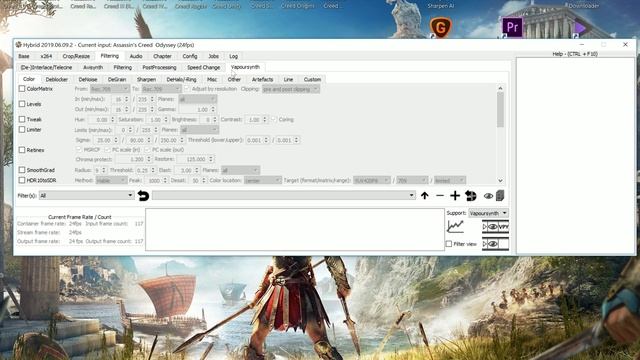Enable the Limiter checkbox
The width and height of the screenshot is (640, 360).
(22, 129)
